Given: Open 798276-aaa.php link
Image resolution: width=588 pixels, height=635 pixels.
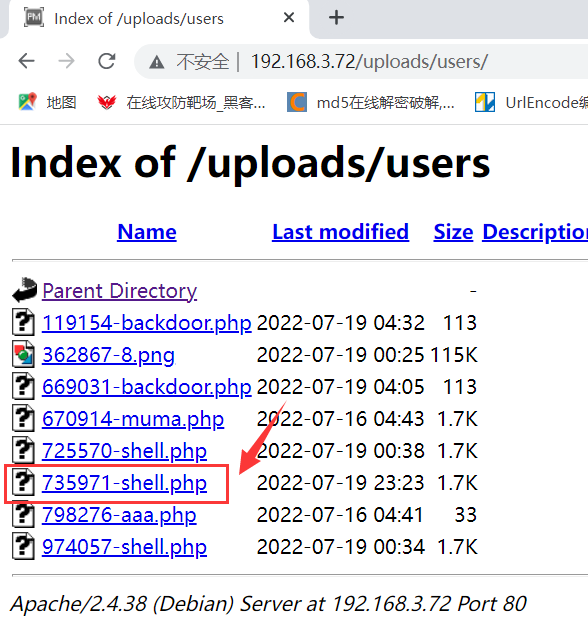Looking at the screenshot, I should (119, 515).
